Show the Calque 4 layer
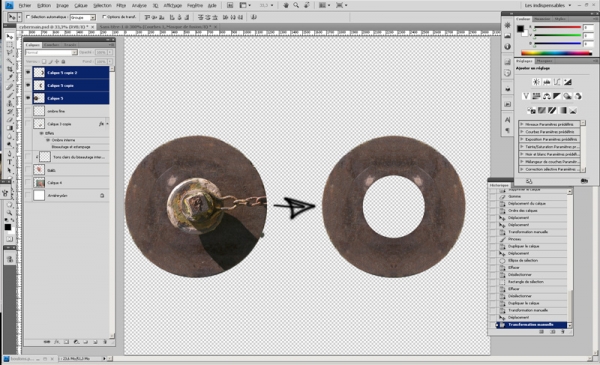Viewport: 600px width, 365px height. (x=28, y=183)
